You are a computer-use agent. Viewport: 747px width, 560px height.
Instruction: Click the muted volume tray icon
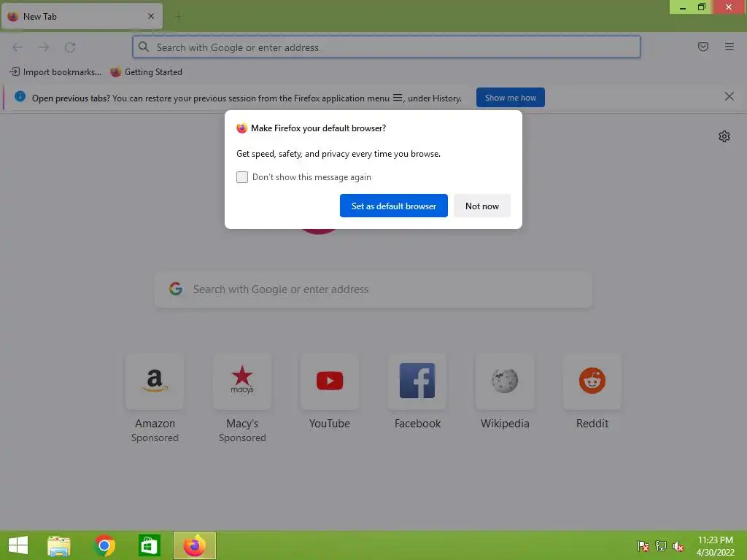678,545
